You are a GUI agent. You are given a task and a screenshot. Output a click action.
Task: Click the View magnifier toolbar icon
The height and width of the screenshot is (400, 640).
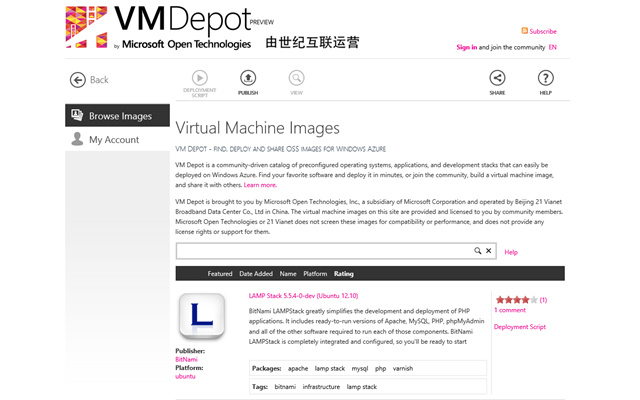(x=296, y=78)
